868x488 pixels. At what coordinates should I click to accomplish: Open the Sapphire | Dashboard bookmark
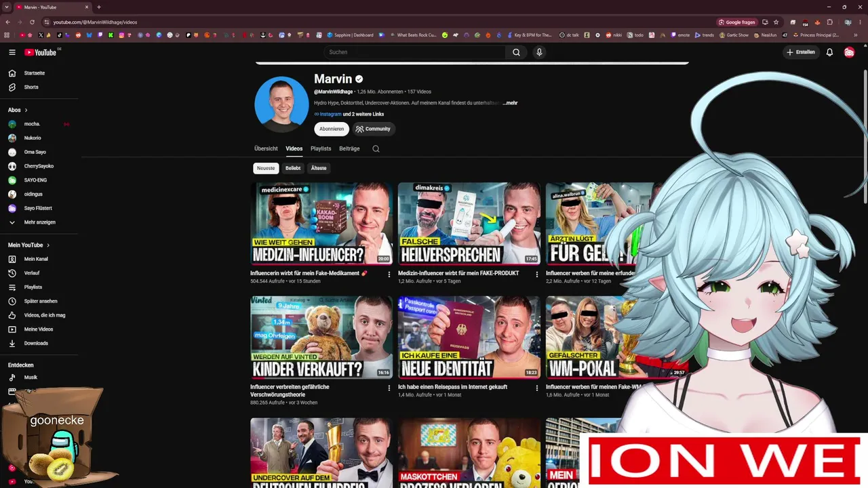[350, 35]
